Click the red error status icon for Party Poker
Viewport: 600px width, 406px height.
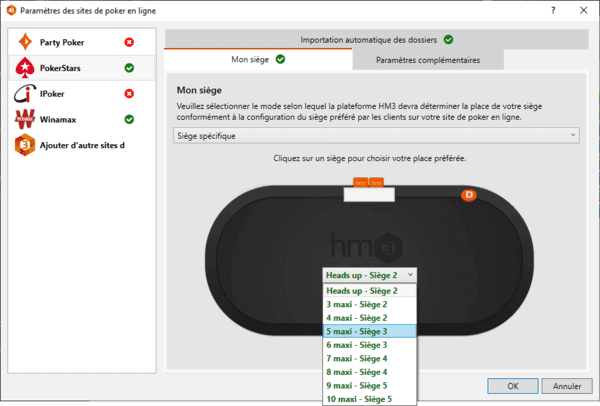129,42
